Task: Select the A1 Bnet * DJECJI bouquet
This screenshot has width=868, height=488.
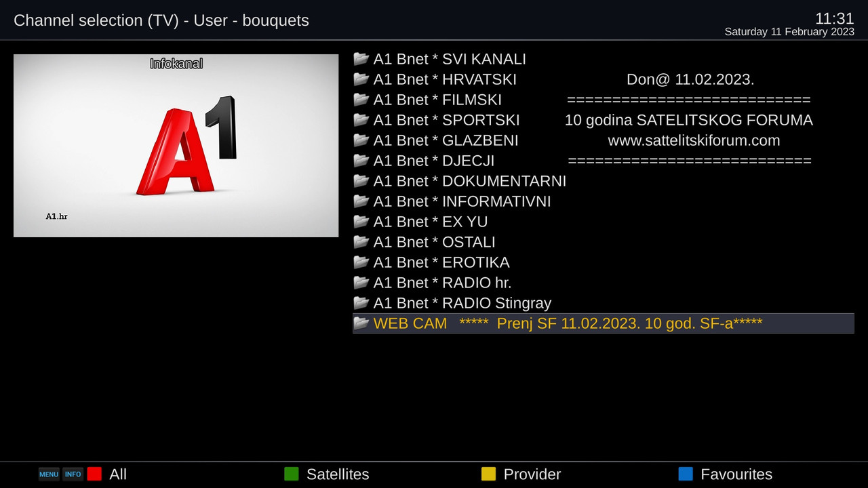Action: click(x=604, y=161)
